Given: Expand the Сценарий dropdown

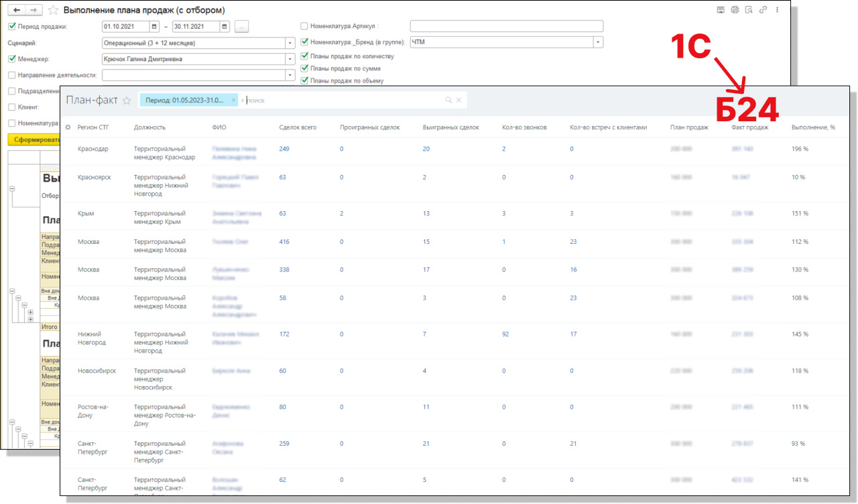Looking at the screenshot, I should [x=290, y=43].
